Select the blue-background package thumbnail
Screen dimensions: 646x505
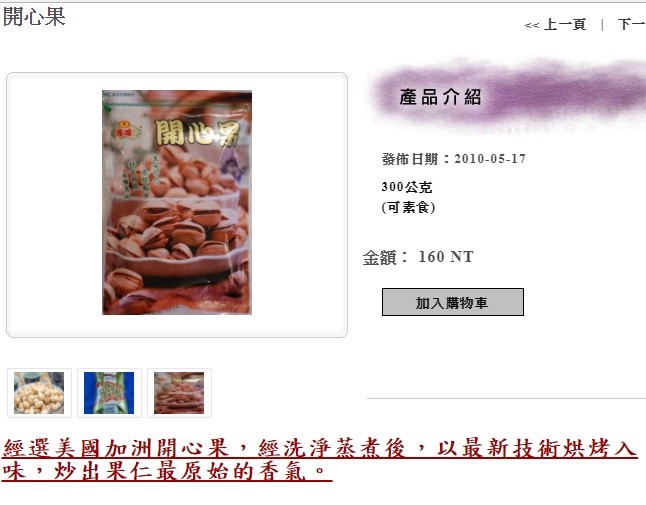click(109, 393)
